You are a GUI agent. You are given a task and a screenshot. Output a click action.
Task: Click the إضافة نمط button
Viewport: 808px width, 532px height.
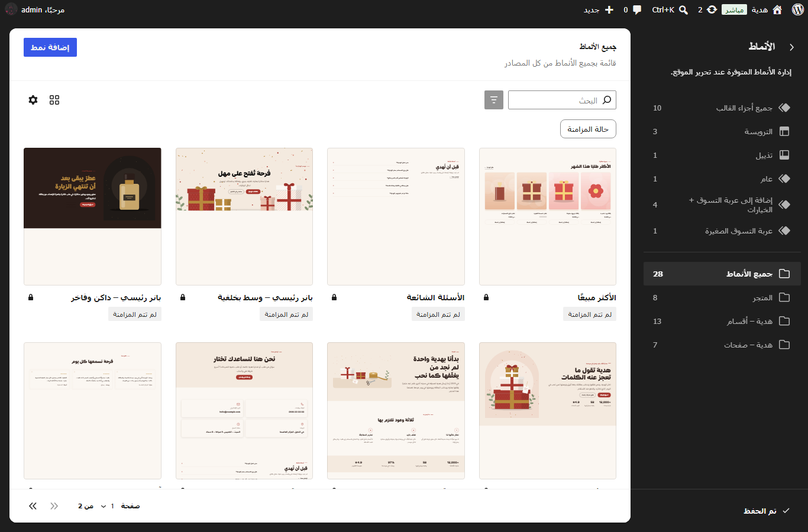[x=50, y=47]
